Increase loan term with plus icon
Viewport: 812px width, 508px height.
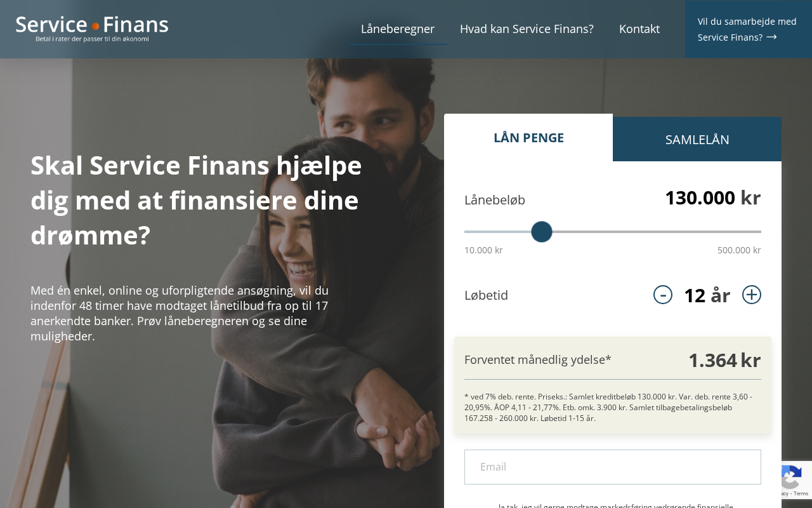pyautogui.click(x=752, y=295)
